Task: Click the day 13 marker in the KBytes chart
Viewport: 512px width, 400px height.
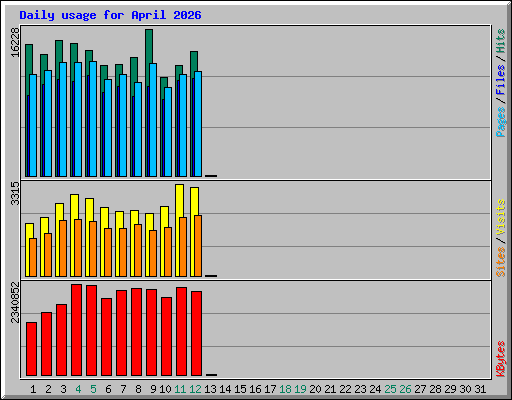Action: tap(211, 375)
